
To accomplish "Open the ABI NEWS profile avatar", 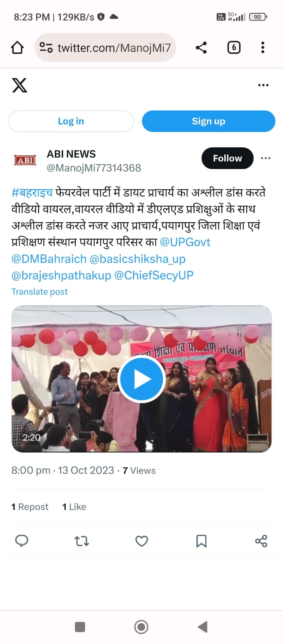I will pyautogui.click(x=25, y=160).
